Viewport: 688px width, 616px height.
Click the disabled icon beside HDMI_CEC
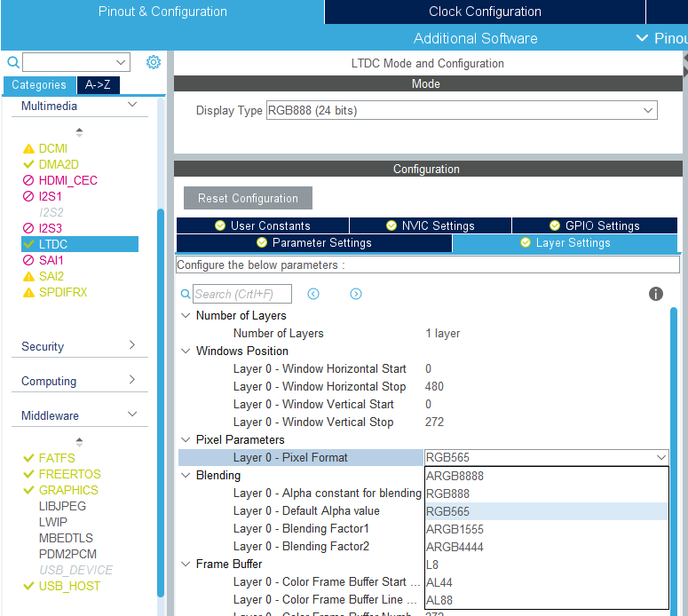[x=28, y=180]
